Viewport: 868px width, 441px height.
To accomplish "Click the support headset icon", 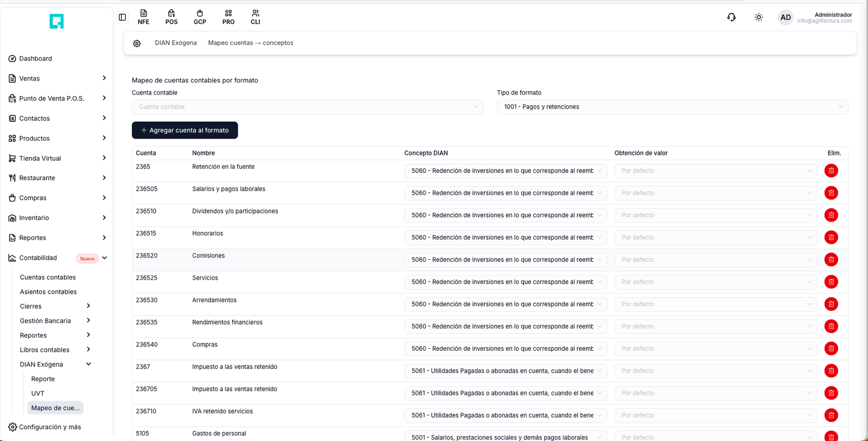I will (731, 17).
